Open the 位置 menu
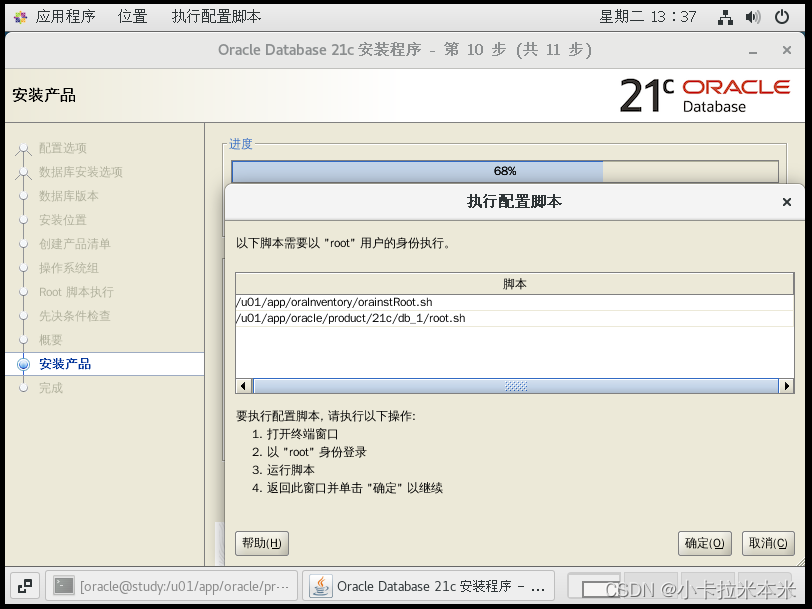 point(133,16)
